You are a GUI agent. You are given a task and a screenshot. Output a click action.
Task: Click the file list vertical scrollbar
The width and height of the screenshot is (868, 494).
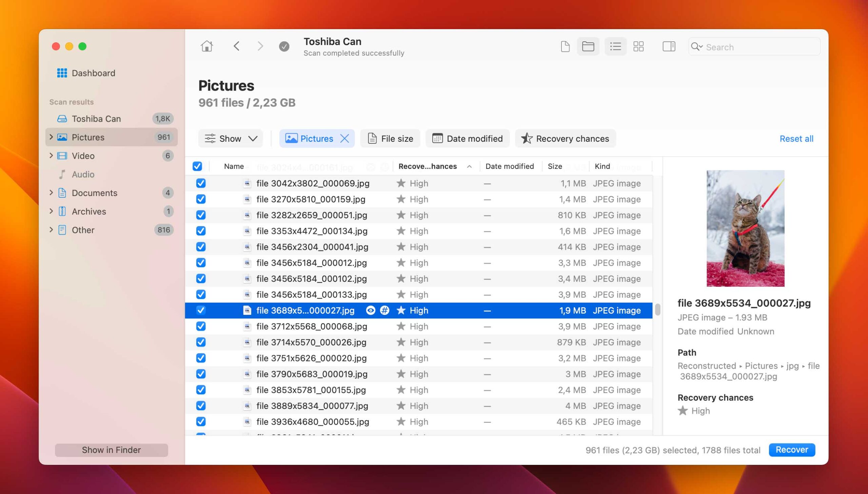point(658,309)
